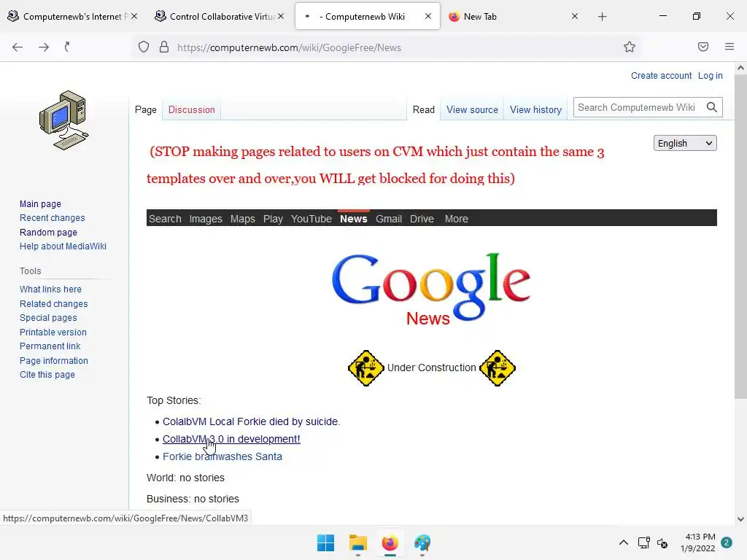Close the Computernewb's Internet tab
Image resolution: width=747 pixels, height=560 pixels.
(134, 16)
